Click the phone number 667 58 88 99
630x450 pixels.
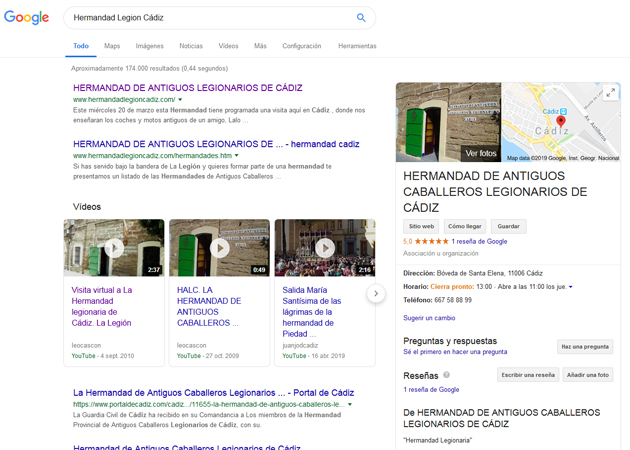point(453,300)
